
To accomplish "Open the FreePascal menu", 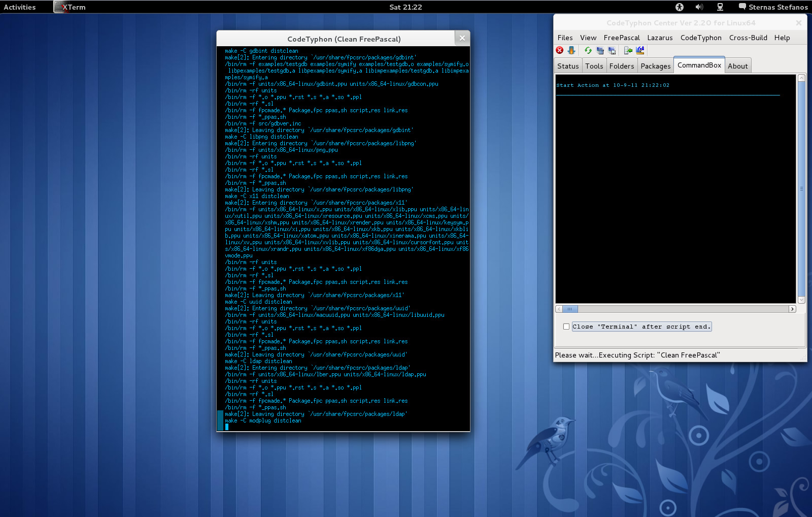I will tap(622, 38).
